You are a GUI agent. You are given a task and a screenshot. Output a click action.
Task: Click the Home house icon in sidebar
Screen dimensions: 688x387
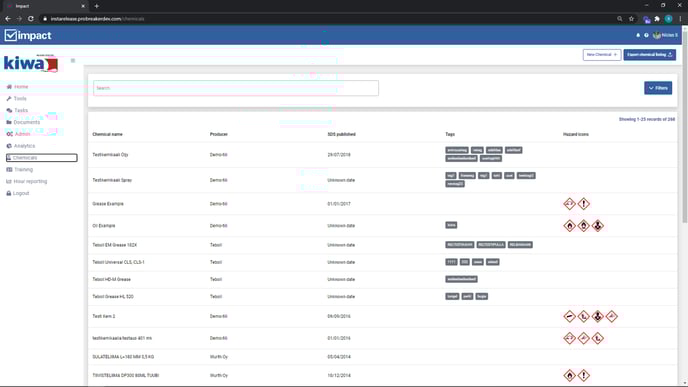9,87
